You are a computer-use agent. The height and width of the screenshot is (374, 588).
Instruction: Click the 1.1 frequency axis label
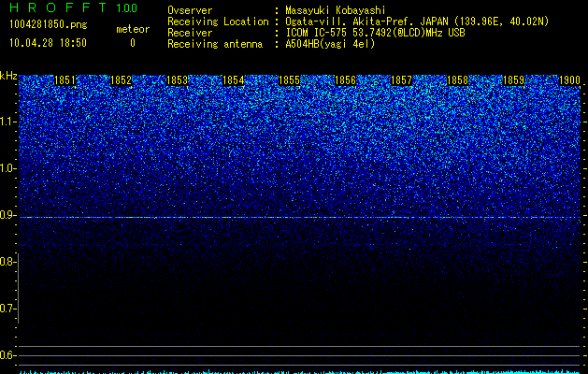pyautogui.click(x=7, y=122)
